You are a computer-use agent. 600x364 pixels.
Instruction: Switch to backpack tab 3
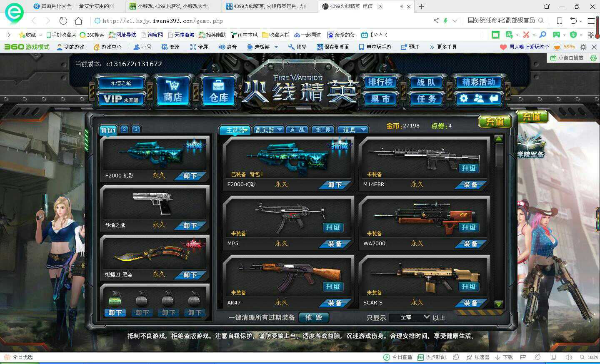(136, 129)
